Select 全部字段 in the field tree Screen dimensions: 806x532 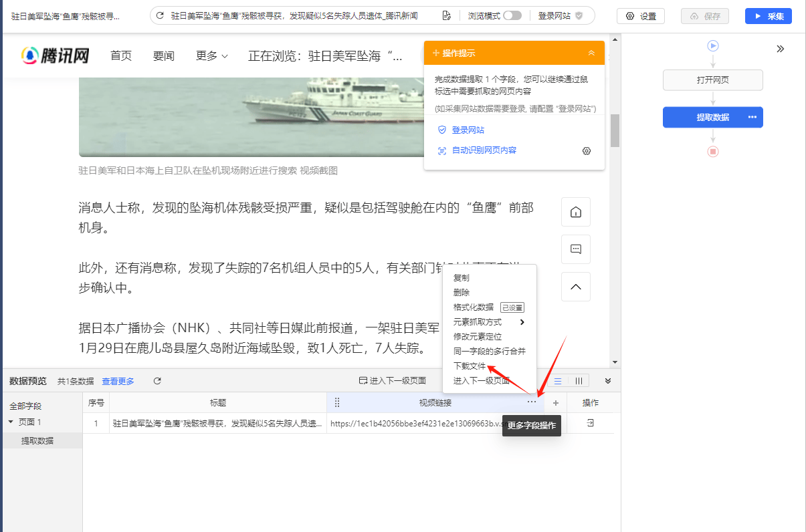(25, 406)
